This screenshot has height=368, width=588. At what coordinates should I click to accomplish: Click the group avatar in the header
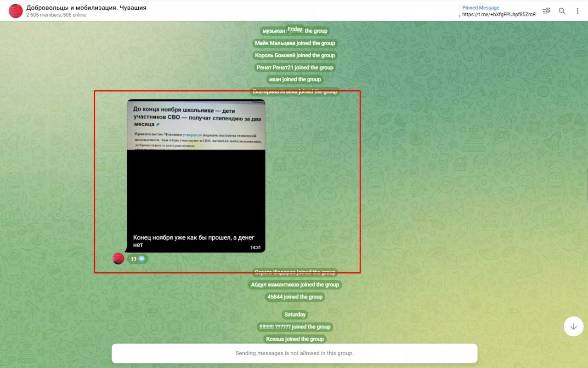16,11
